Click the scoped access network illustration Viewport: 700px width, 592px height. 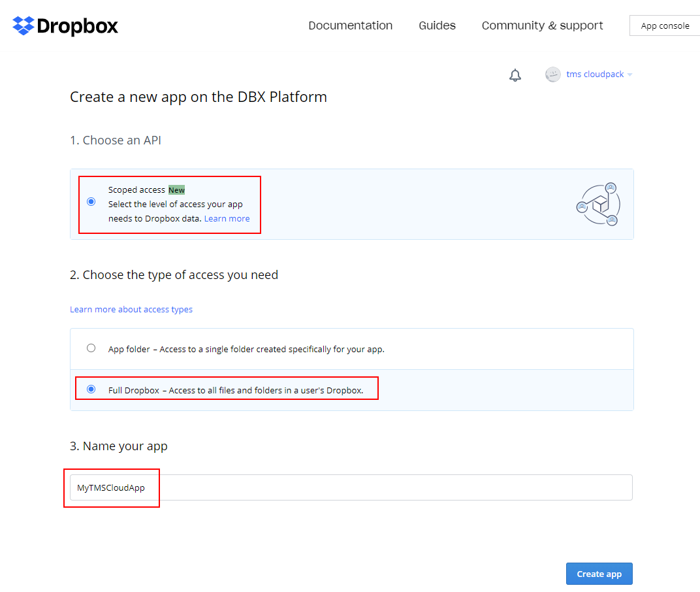click(x=597, y=204)
